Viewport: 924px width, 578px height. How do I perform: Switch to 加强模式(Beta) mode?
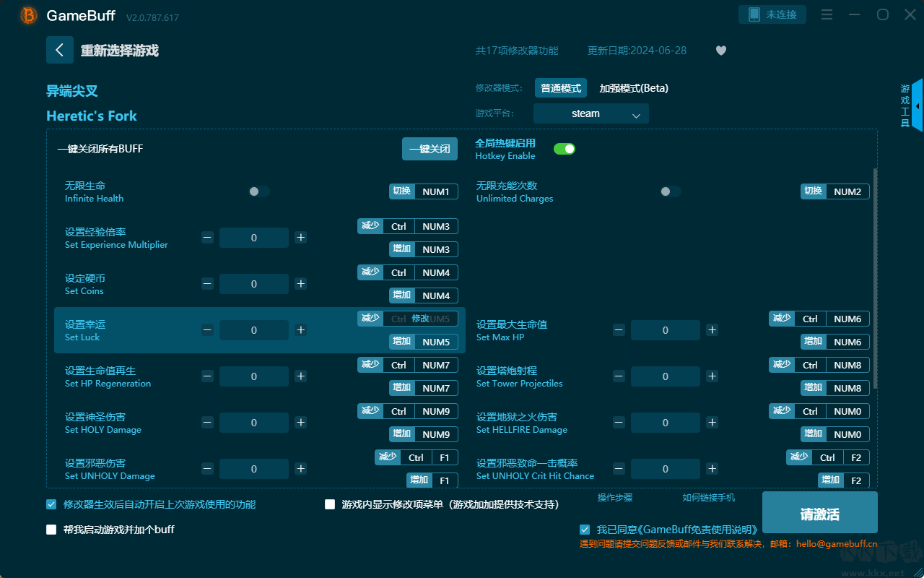point(634,88)
